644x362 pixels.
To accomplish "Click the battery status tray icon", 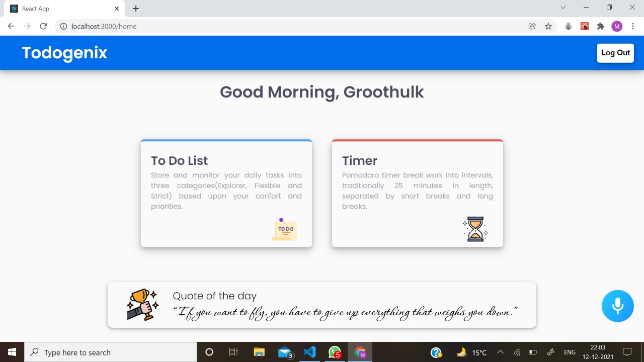I will click(533, 352).
